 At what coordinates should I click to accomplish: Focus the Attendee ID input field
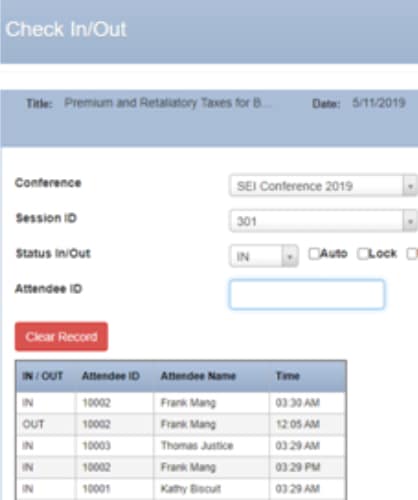pyautogui.click(x=306, y=295)
